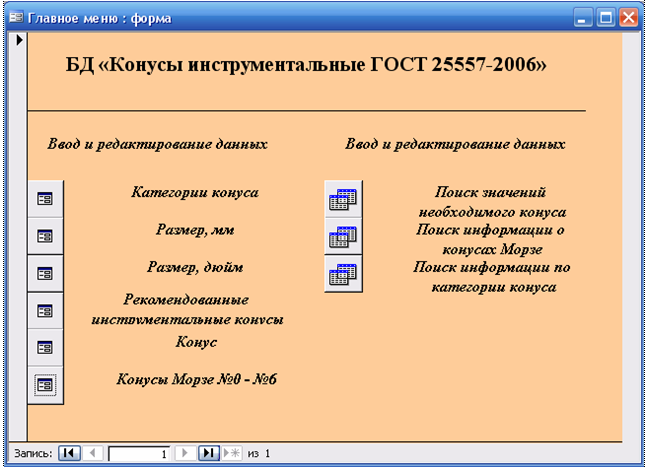The height and width of the screenshot is (467, 647).
Task: Jump to the last record
Action: tap(208, 453)
